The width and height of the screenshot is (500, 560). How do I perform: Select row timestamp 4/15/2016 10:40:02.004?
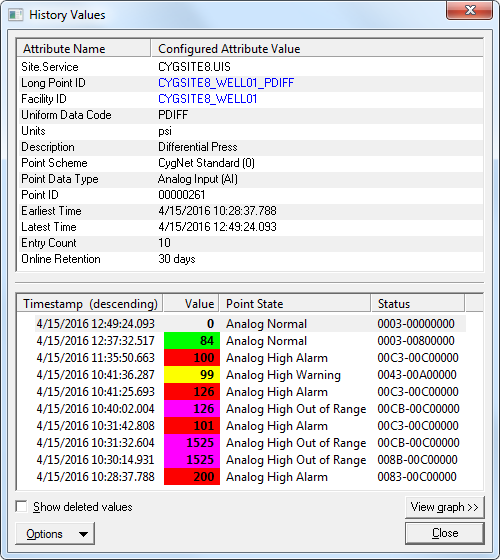(95, 409)
